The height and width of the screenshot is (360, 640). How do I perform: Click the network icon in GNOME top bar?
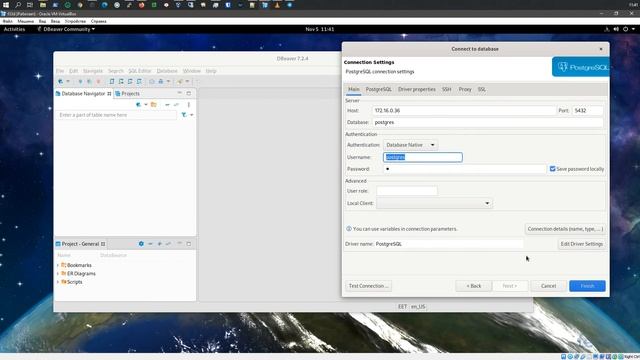pyautogui.click(x=607, y=29)
